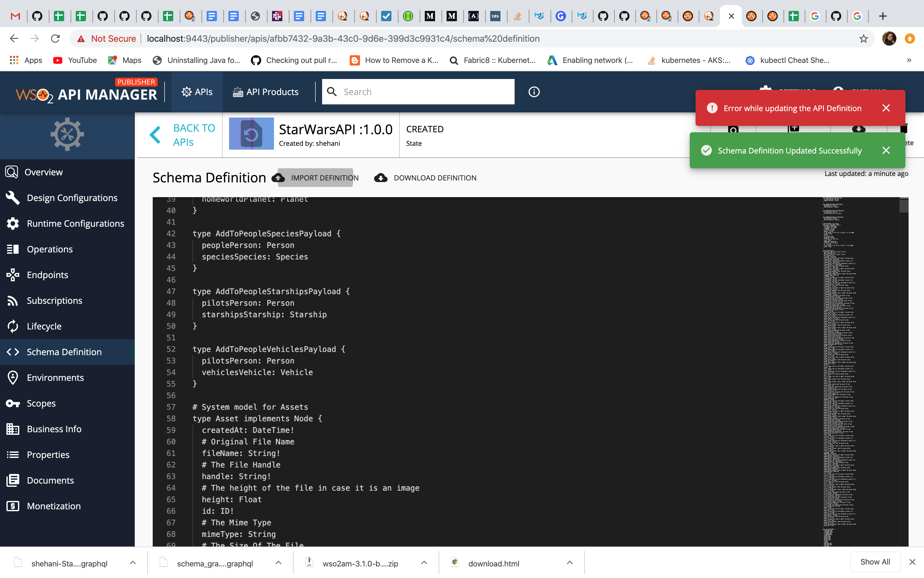This screenshot has width=924, height=578.
Task: Click the cloud download icon by DOWNLOAD DEFINITION
Action: click(381, 178)
